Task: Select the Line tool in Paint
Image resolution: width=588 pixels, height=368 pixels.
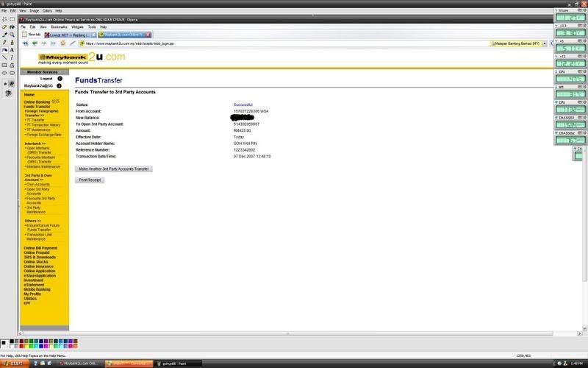Action: (x=4, y=57)
